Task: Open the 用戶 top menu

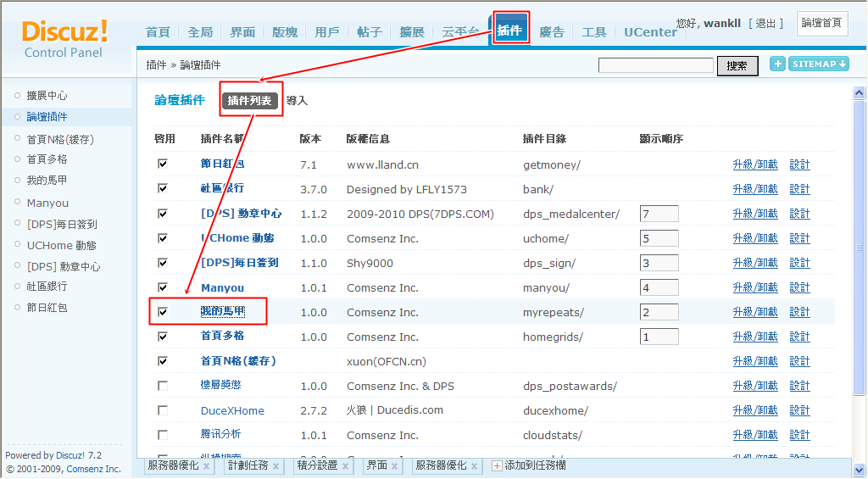Action: (327, 32)
